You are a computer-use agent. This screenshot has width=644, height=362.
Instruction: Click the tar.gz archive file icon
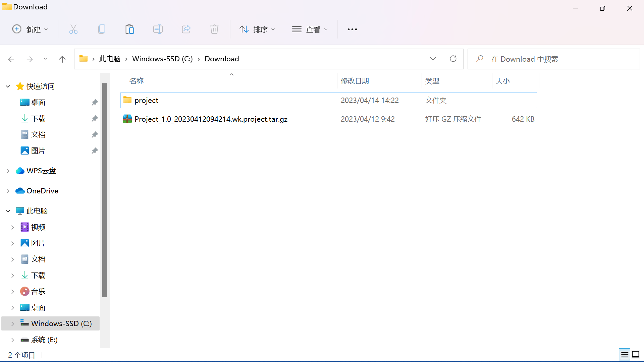tap(127, 119)
